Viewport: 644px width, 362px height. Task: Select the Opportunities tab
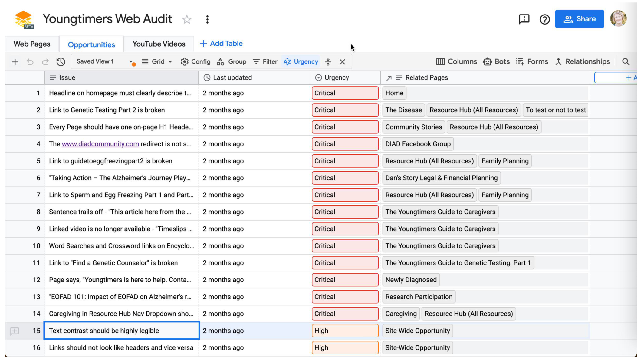[91, 44]
